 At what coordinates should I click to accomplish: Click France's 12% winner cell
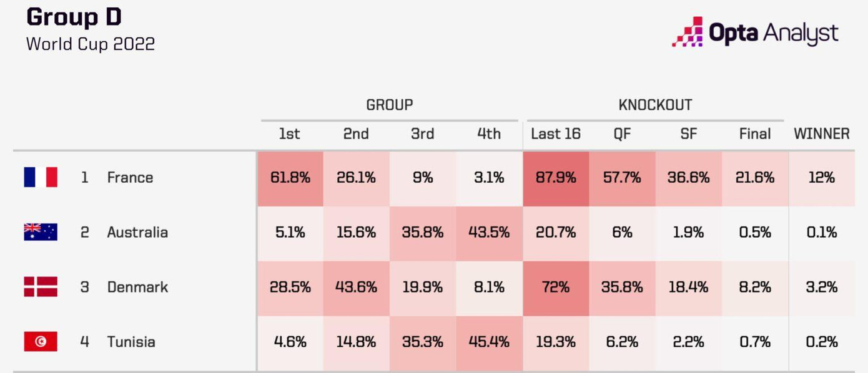[821, 178]
